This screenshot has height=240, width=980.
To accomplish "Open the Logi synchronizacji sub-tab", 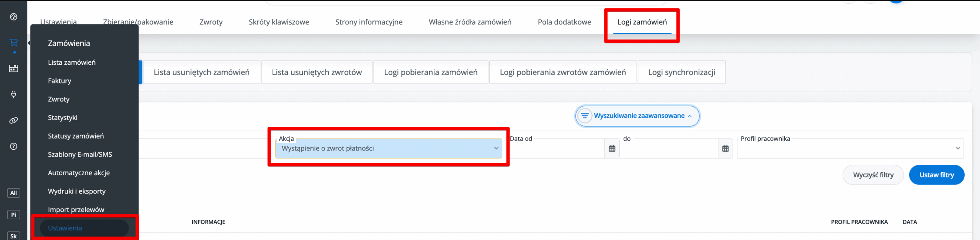I will pos(681,72).
